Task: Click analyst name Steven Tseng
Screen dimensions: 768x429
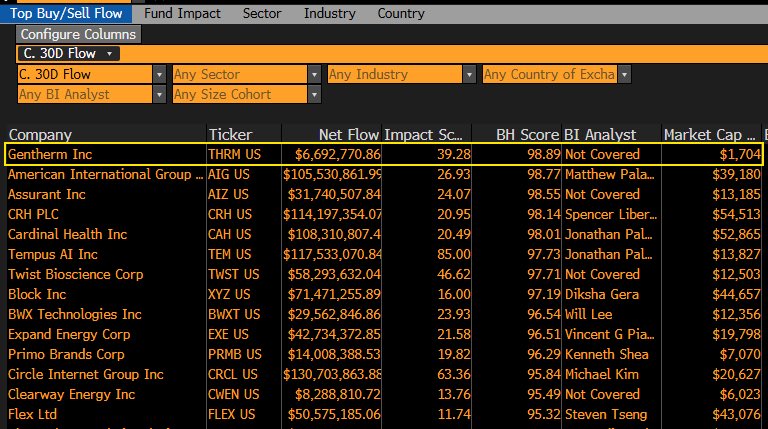Action: point(606,414)
